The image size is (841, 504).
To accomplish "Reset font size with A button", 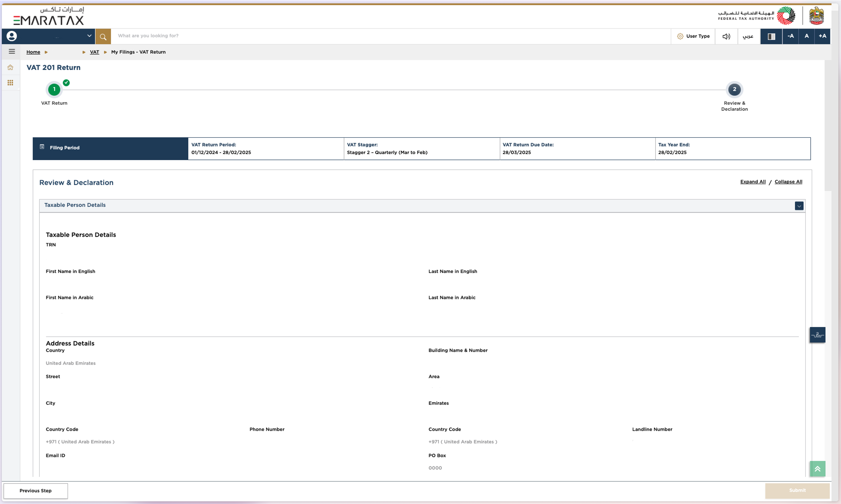I will coord(806,36).
